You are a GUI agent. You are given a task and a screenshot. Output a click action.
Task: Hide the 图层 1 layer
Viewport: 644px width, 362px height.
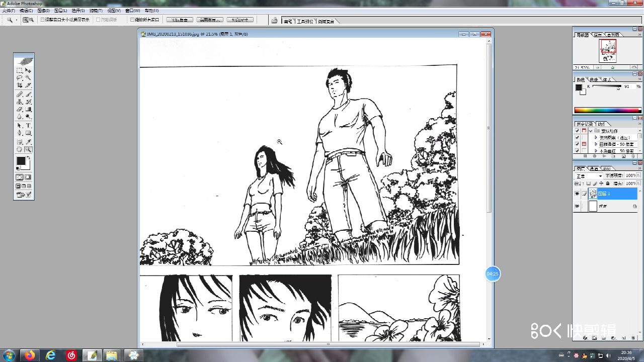(x=577, y=194)
